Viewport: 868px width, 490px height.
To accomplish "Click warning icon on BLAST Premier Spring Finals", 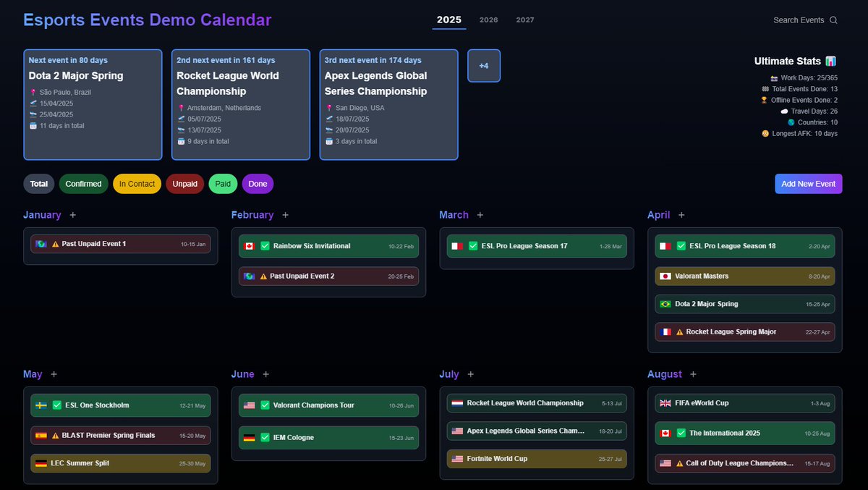I will (55, 436).
